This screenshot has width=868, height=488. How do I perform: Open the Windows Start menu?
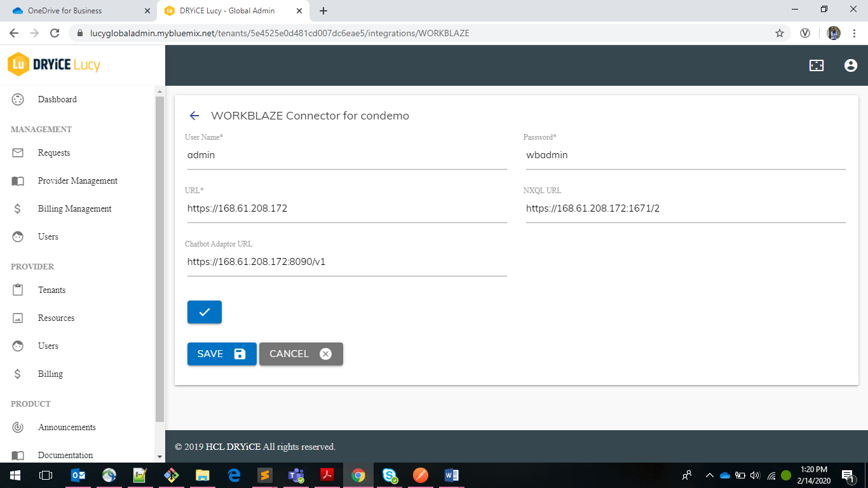click(x=15, y=475)
